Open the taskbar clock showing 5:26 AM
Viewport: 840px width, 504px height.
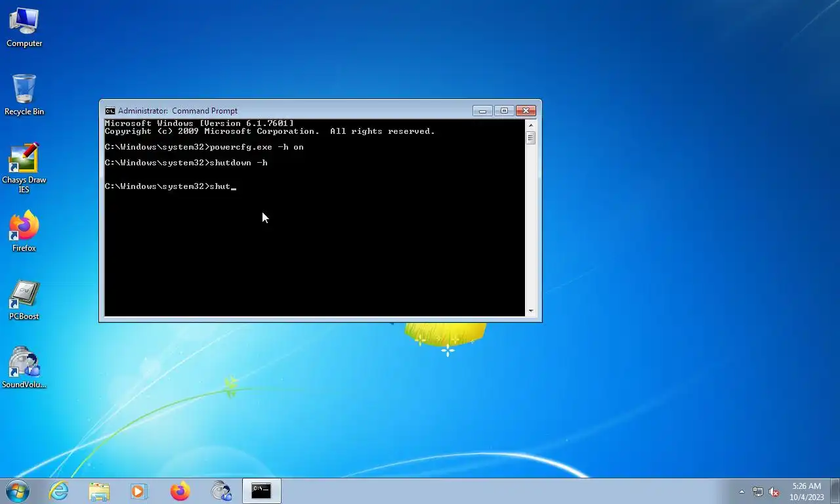coord(807,492)
